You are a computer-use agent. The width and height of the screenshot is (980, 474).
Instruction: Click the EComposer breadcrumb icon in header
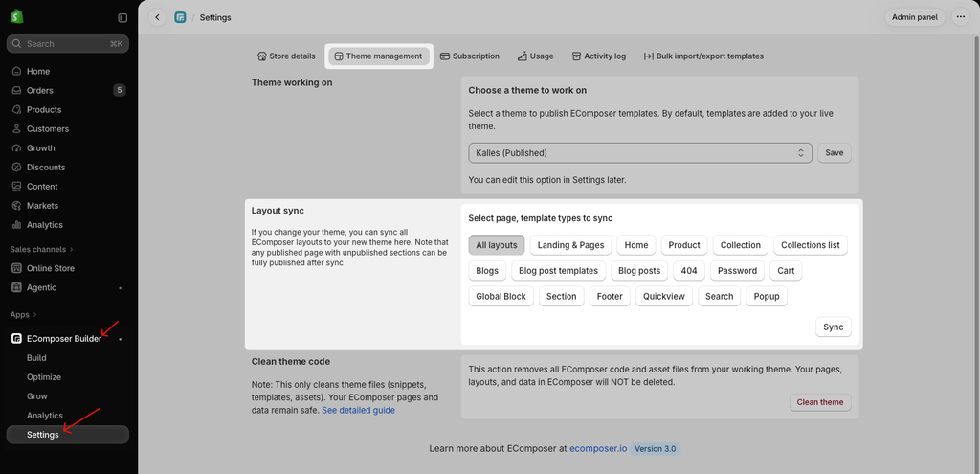(180, 17)
